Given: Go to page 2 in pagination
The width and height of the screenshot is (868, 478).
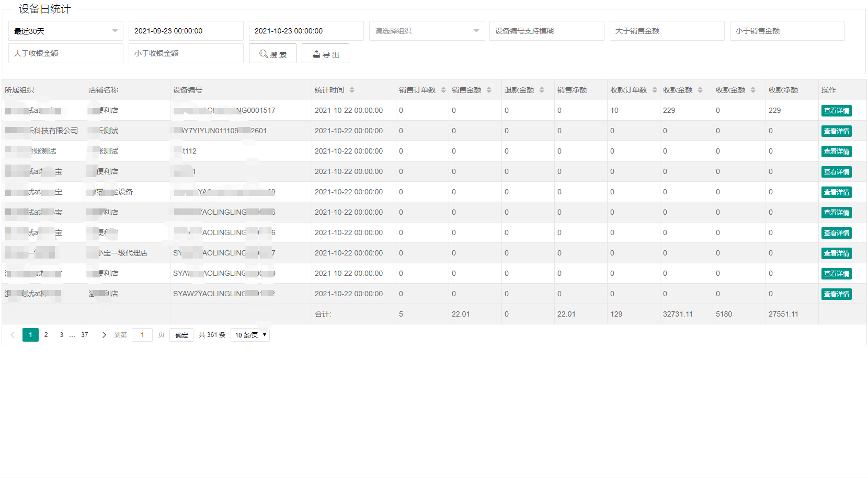Looking at the screenshot, I should 46,335.
